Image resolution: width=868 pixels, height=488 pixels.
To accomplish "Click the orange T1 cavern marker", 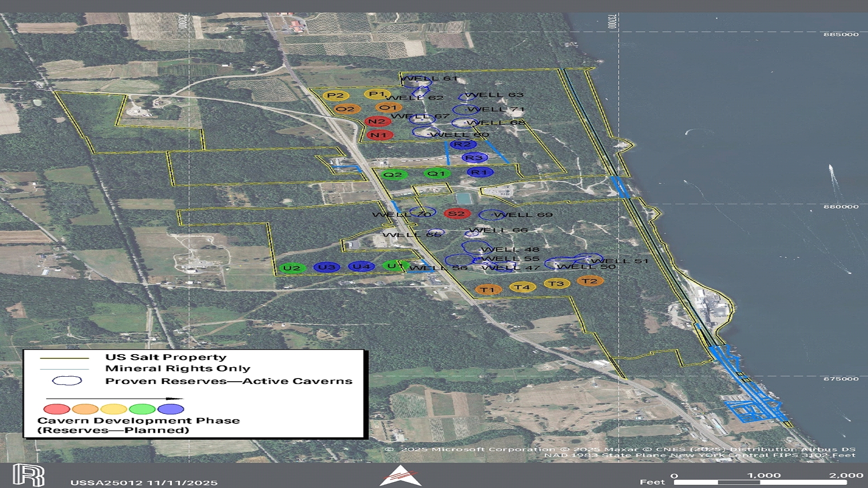I will click(488, 290).
